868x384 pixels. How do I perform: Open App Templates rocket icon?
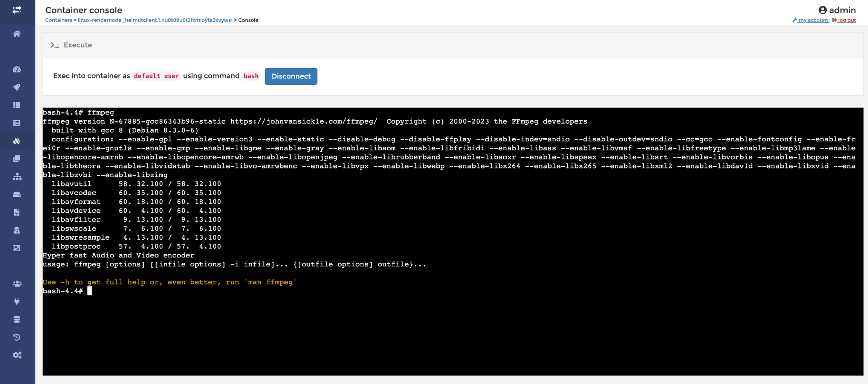tap(17, 87)
